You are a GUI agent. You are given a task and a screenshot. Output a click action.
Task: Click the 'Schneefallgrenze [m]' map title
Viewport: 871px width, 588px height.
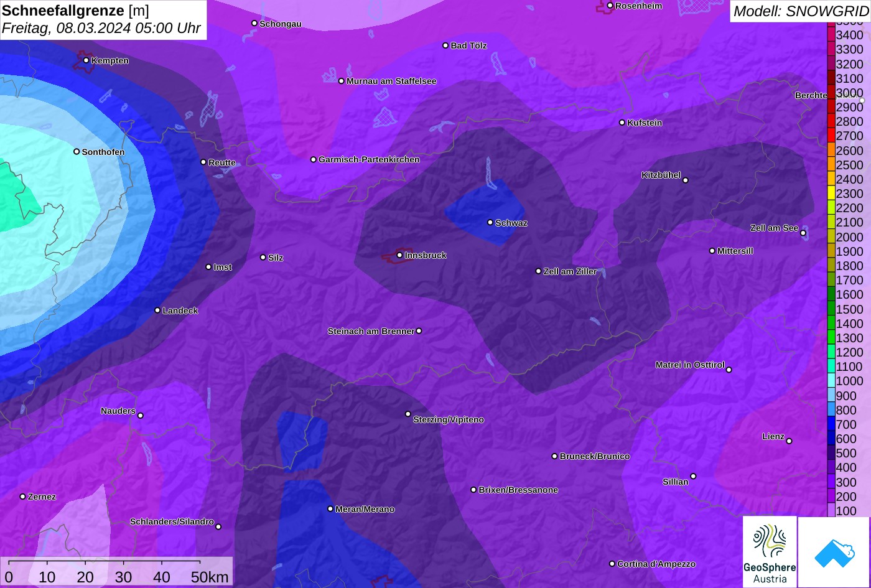pyautogui.click(x=75, y=11)
